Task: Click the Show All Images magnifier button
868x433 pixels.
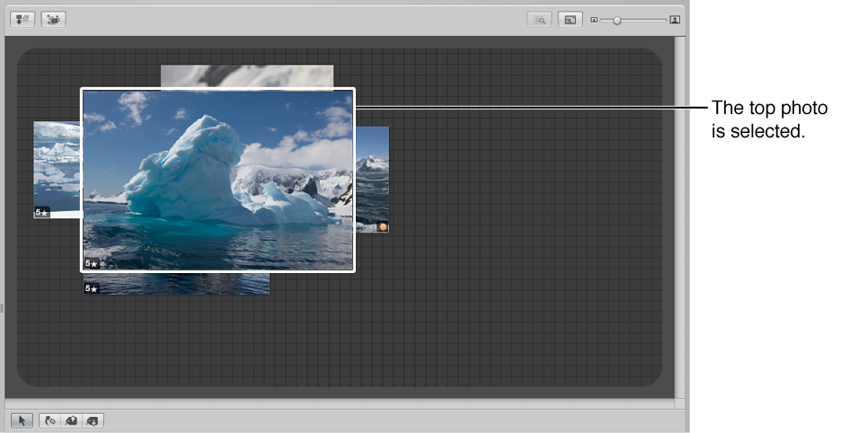Action: coord(539,20)
